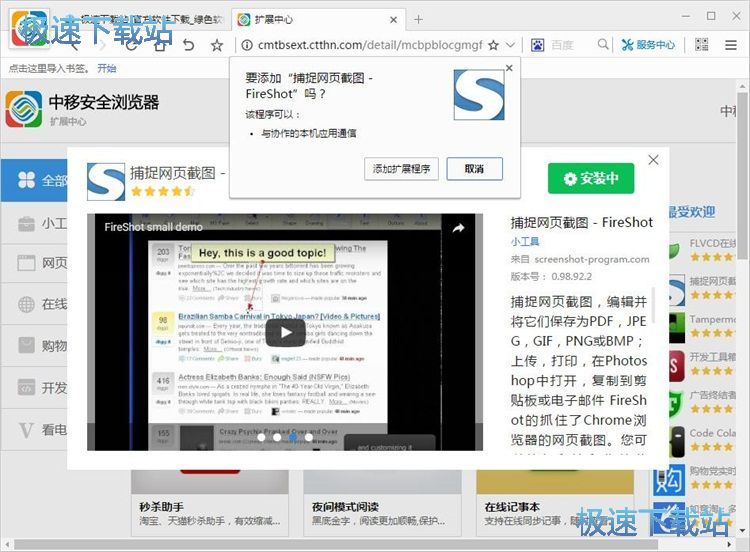Screen dimensions: 750x552
Task: Click the share arrow on the video
Action: 458,228
